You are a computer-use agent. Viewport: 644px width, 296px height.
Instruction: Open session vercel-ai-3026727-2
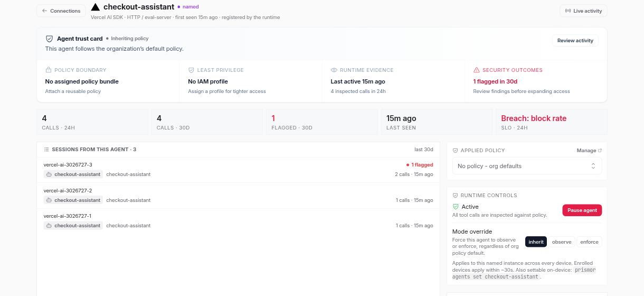click(238, 196)
